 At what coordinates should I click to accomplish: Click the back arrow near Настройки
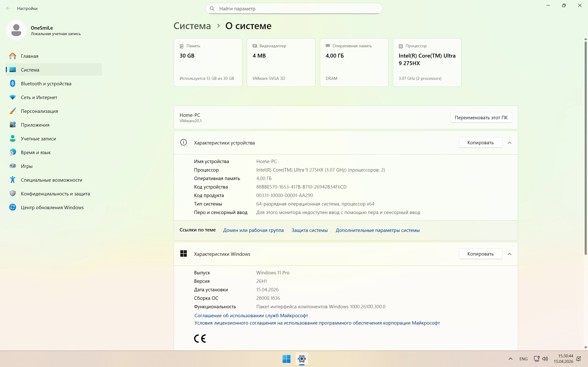8,8
